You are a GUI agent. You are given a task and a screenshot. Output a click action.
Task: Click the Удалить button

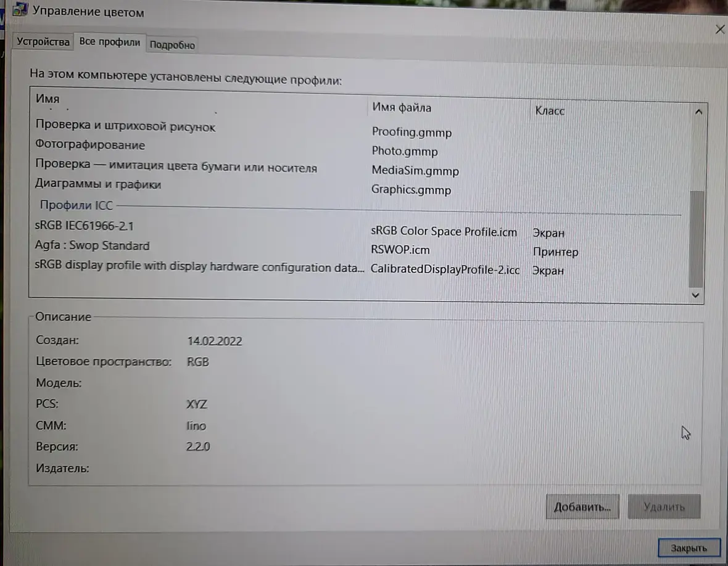click(x=664, y=507)
